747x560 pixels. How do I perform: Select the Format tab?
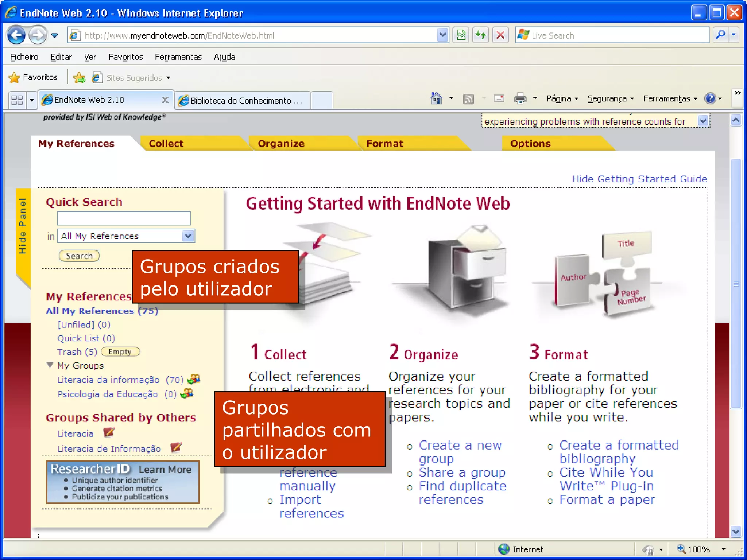pos(384,144)
